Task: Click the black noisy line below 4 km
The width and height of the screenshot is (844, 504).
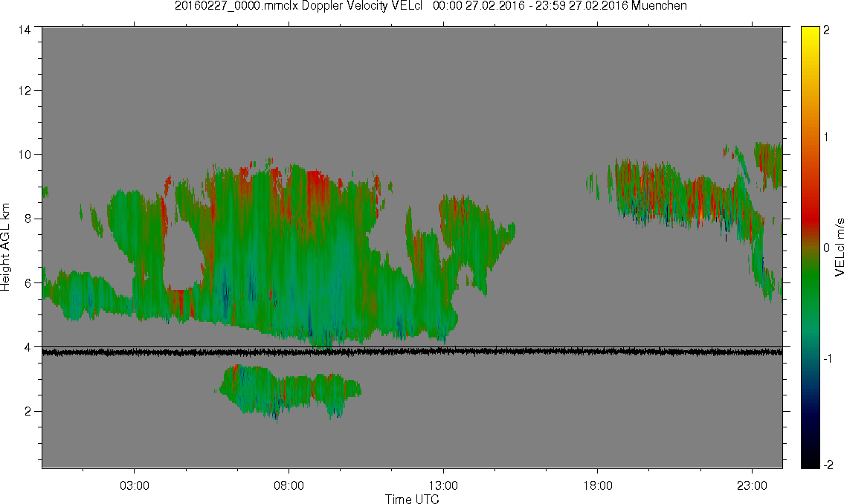Action: pos(412,352)
